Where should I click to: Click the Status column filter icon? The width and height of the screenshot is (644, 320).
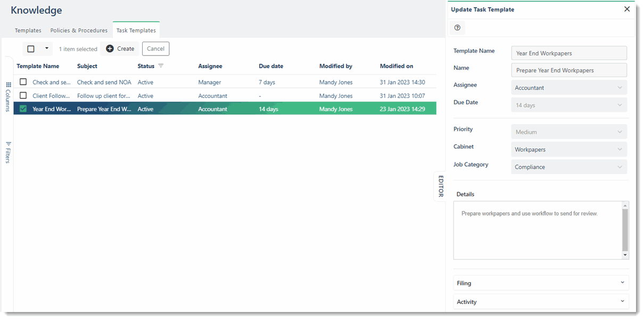tap(161, 66)
